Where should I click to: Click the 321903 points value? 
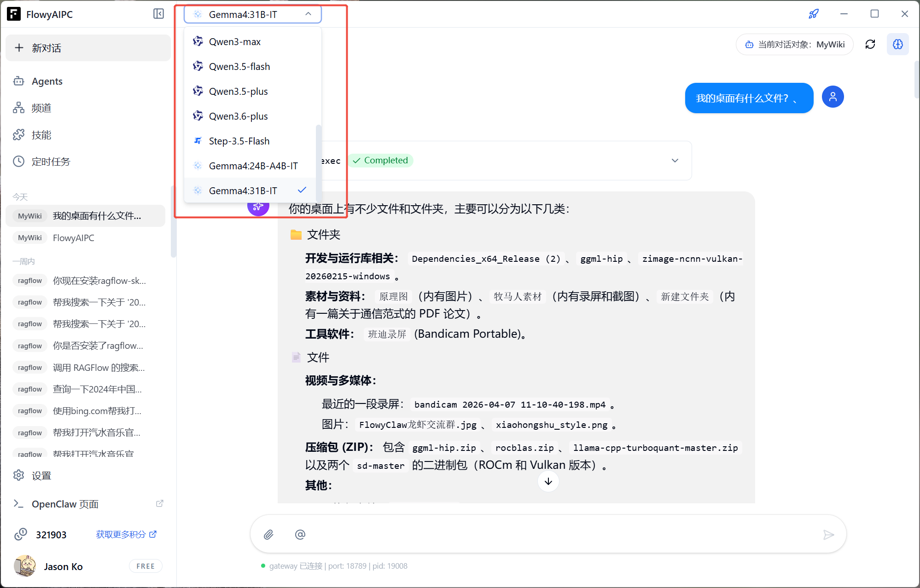tap(51, 535)
